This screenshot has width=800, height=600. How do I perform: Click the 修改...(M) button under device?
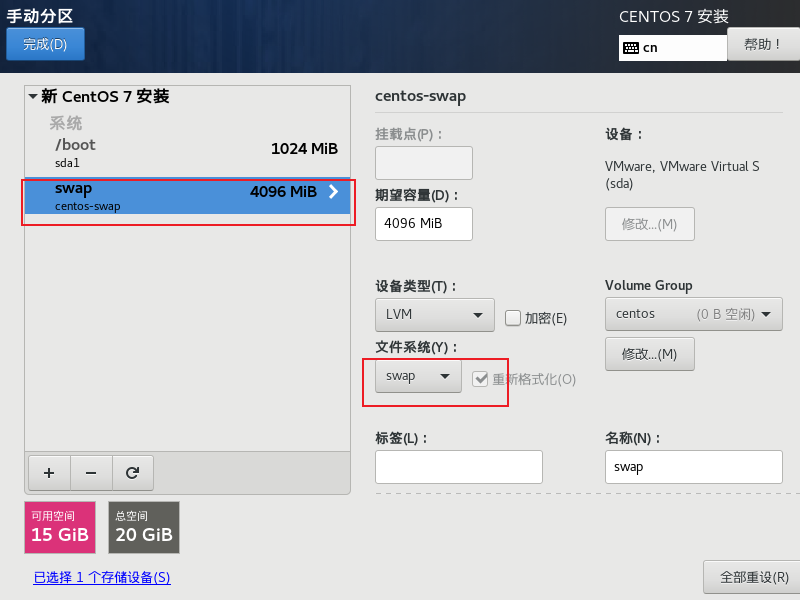[649, 224]
